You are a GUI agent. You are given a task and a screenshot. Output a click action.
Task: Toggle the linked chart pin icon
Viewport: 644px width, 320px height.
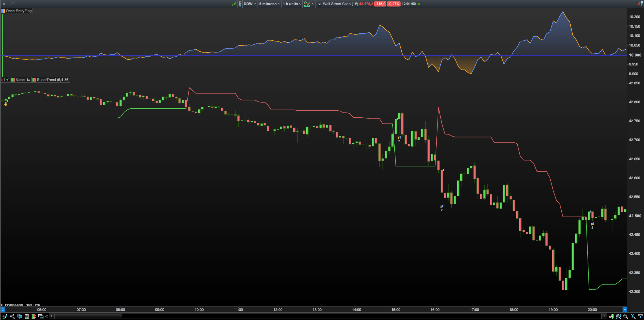pyautogui.click(x=240, y=4)
